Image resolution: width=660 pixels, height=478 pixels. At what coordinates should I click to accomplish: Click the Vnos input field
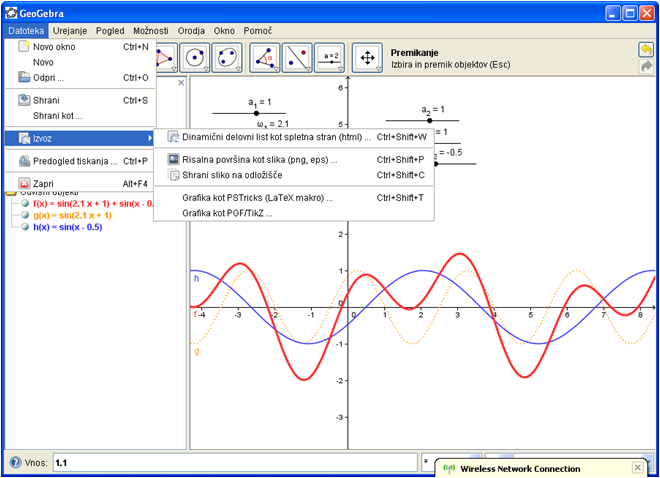tap(235, 462)
